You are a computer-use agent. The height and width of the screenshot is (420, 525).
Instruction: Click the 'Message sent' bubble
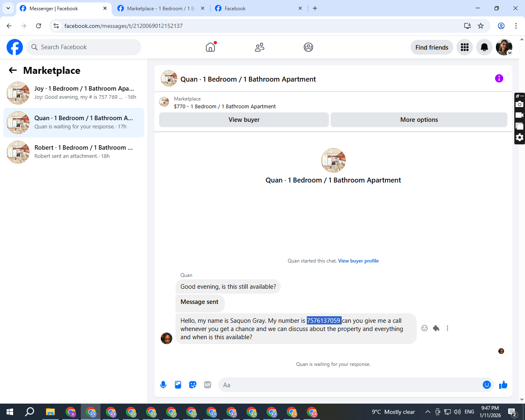[200, 303]
